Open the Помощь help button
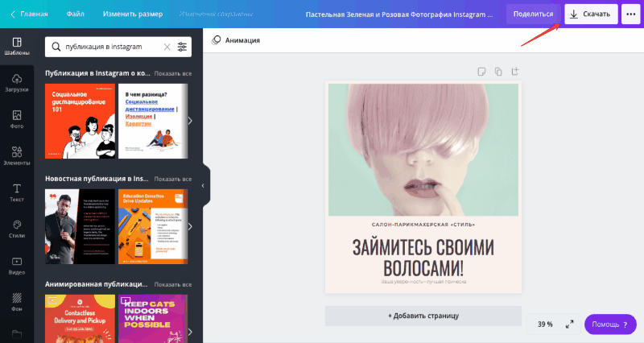The image size is (644, 343). click(x=610, y=324)
